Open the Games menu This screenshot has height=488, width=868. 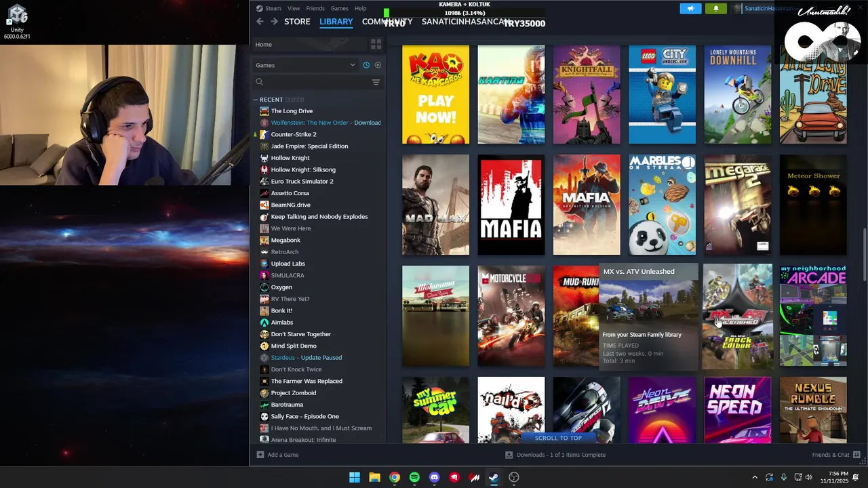(x=339, y=8)
